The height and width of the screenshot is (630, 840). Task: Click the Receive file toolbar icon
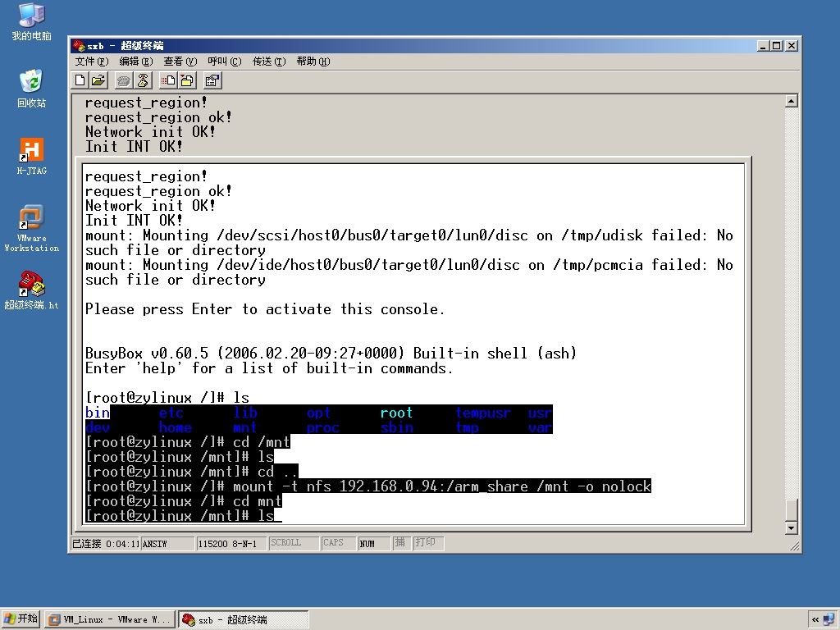tap(187, 81)
